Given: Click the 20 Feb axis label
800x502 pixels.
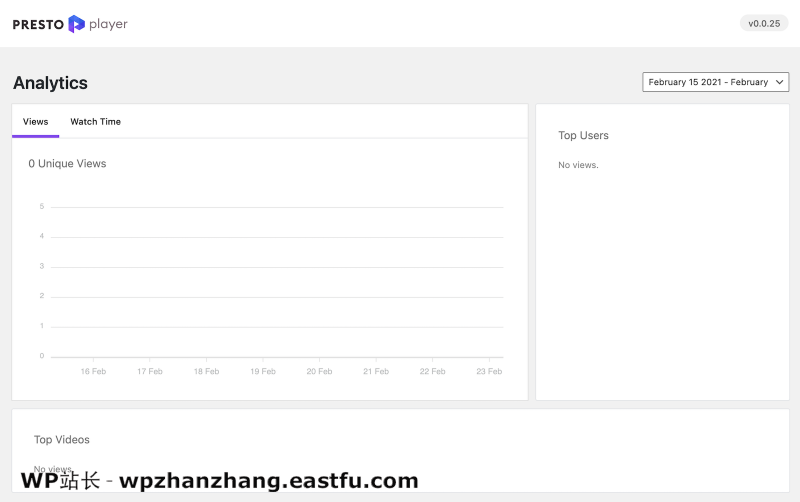Looking at the screenshot, I should pyautogui.click(x=319, y=371).
